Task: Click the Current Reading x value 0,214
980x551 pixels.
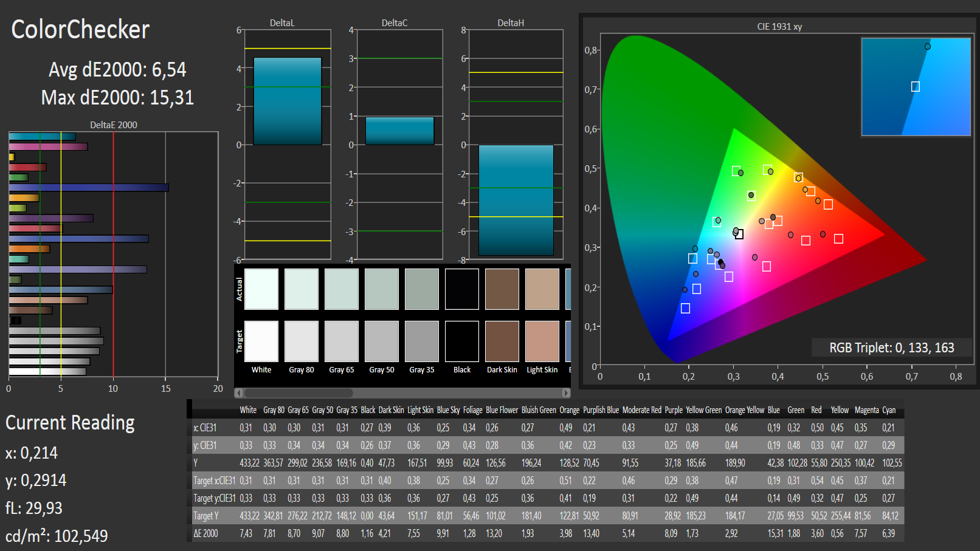Action: [x=39, y=453]
